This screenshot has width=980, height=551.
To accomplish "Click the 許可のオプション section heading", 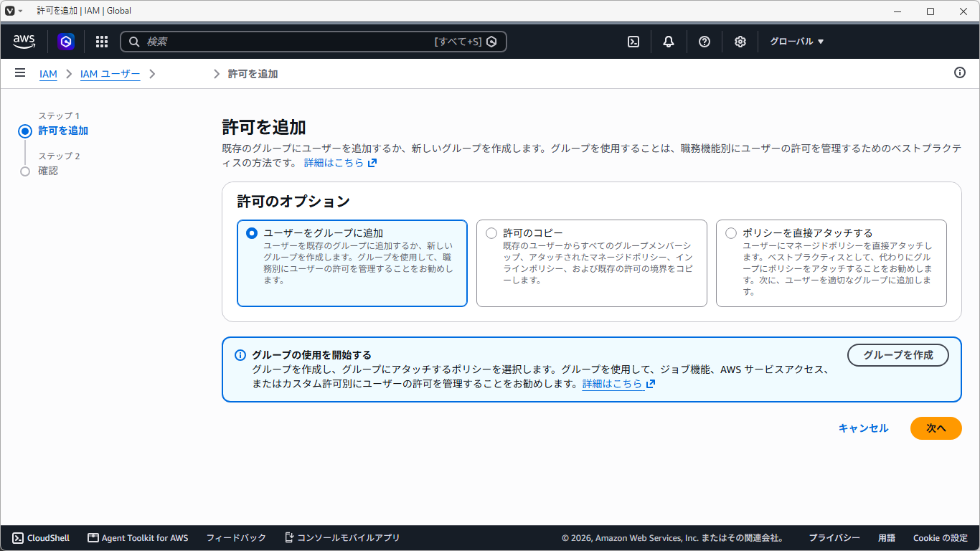I will click(293, 201).
